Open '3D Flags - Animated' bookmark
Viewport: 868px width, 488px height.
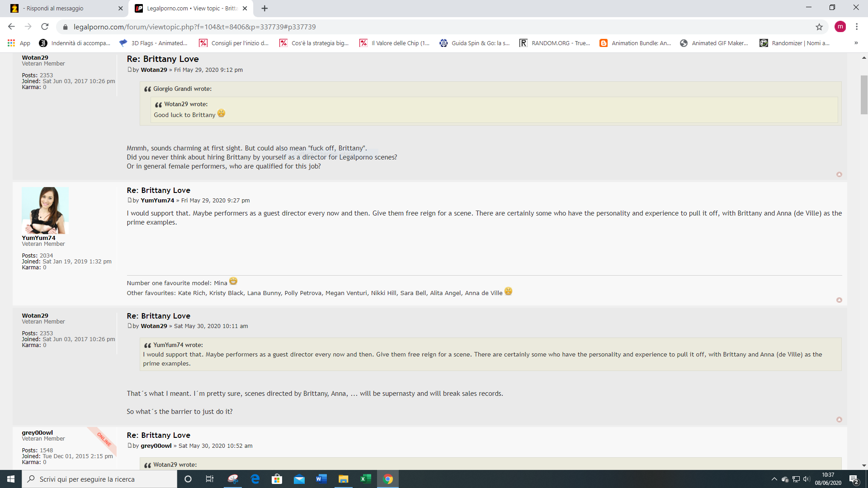154,43
